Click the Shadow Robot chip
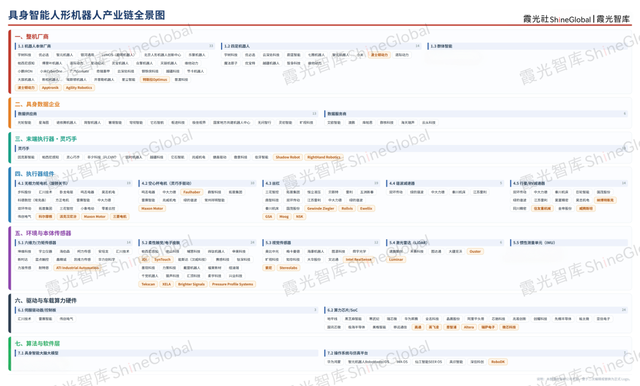This screenshot has width=640, height=386. pyautogui.click(x=288, y=157)
